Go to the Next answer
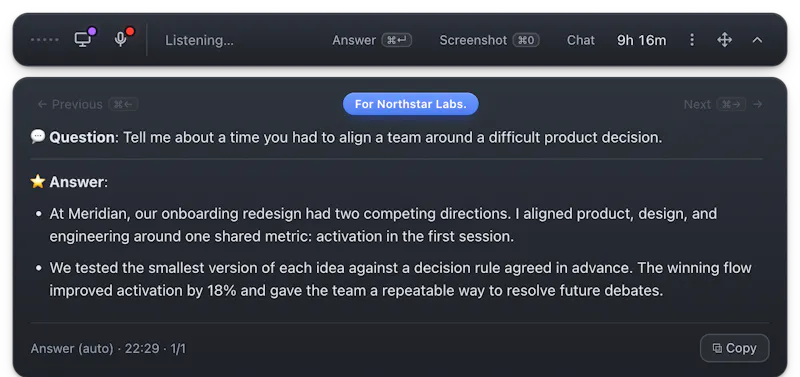 click(x=723, y=104)
